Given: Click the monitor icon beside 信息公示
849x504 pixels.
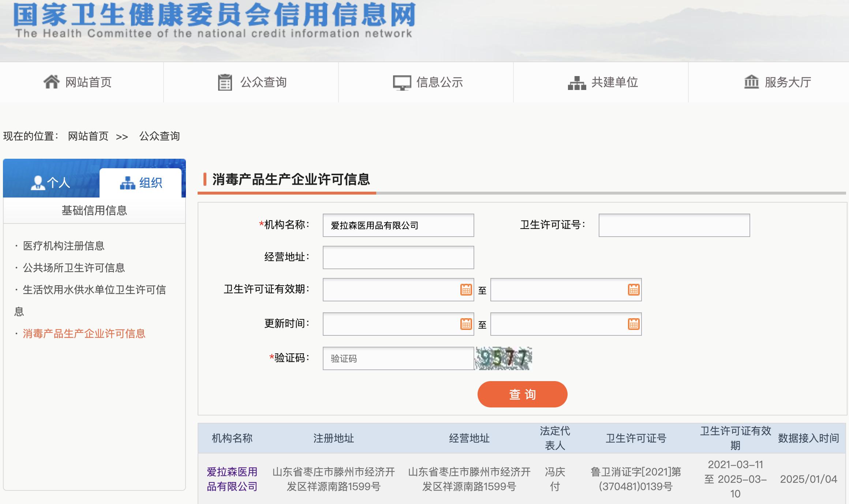Looking at the screenshot, I should (x=402, y=83).
